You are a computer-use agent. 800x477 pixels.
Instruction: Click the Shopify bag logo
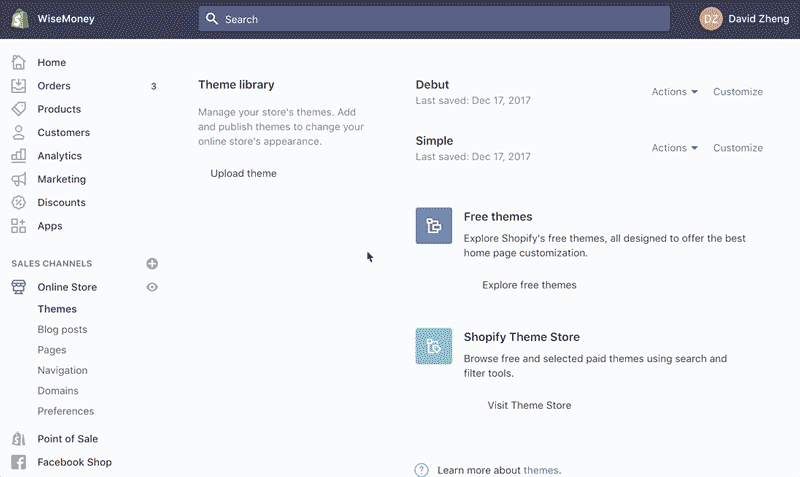pos(20,19)
